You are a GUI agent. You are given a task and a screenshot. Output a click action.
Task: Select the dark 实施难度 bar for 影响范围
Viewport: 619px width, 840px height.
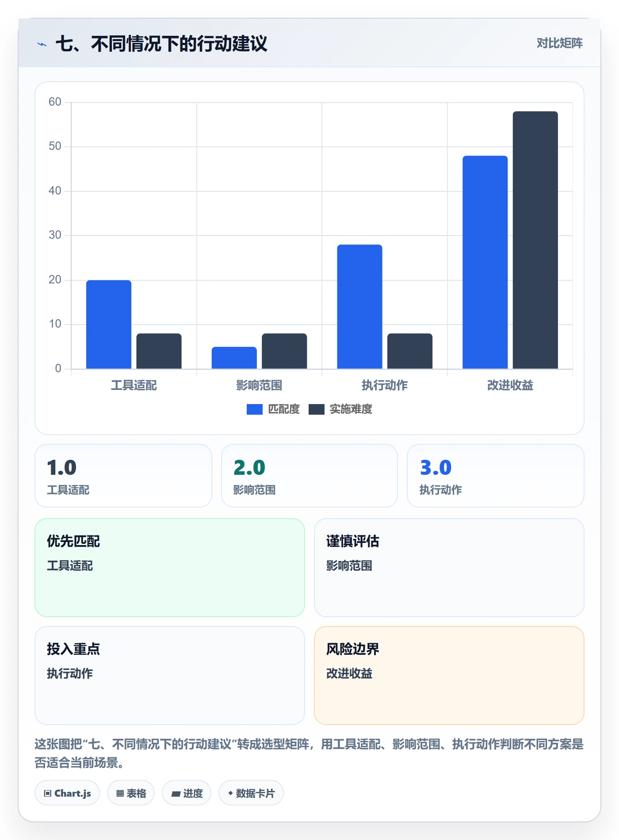(x=284, y=351)
